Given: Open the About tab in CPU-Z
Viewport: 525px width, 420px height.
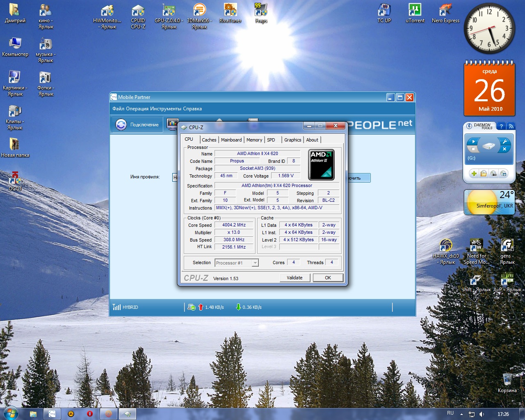Looking at the screenshot, I should [x=312, y=140].
